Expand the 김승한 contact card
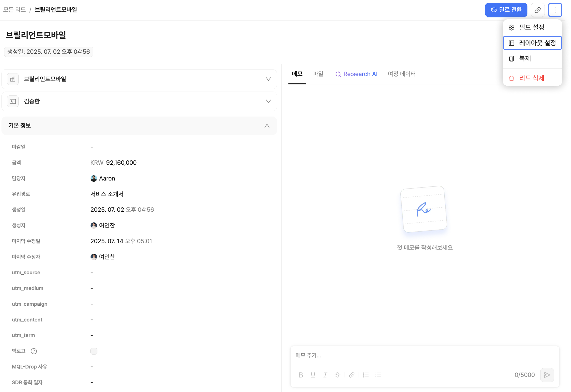Viewport: 571px width, 392px height. [268, 101]
